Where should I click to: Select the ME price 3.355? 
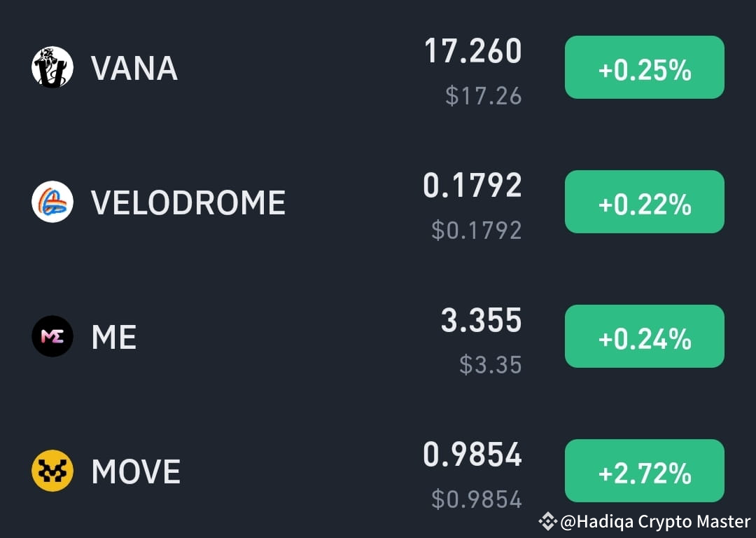tap(482, 320)
